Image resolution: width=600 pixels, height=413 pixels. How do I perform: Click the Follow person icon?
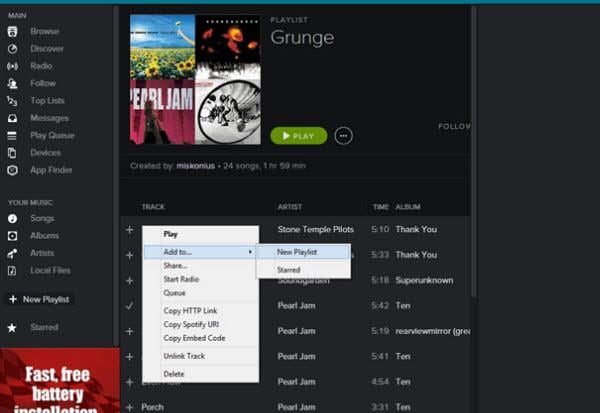[12, 83]
